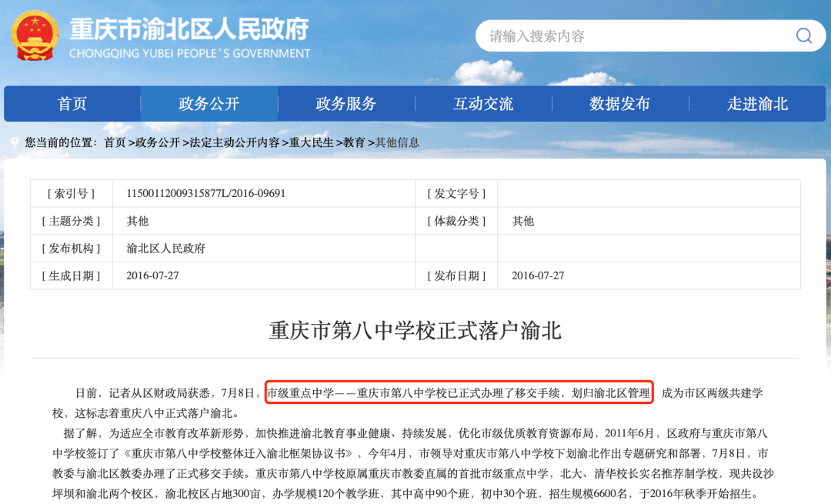Image resolution: width=831 pixels, height=504 pixels.
Task: Click the 教育 breadcrumb link
Action: point(354,142)
